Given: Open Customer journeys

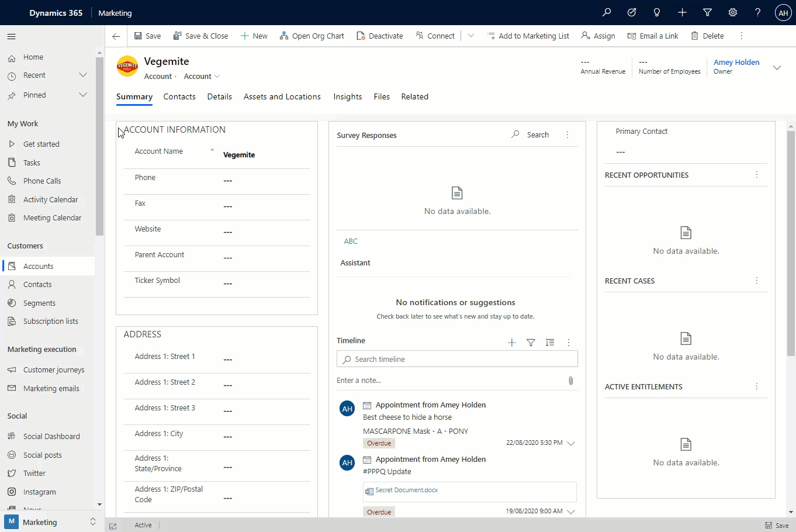Looking at the screenshot, I should coord(53,369).
